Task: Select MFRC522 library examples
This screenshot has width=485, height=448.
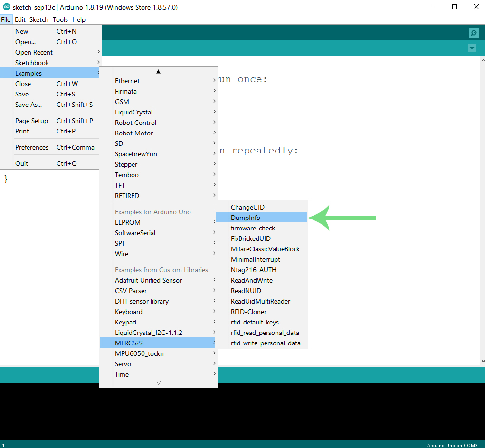Action: pyautogui.click(x=158, y=343)
